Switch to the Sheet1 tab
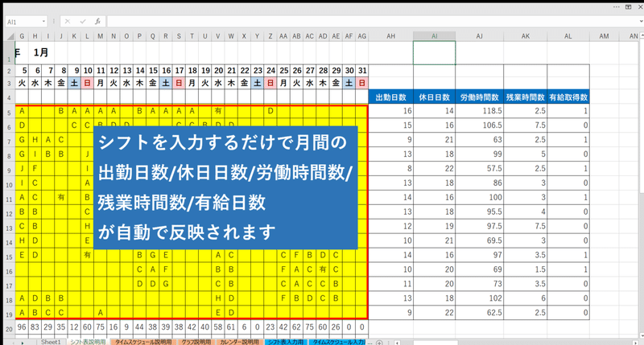Screen dimensions: 644x345 pos(51,342)
